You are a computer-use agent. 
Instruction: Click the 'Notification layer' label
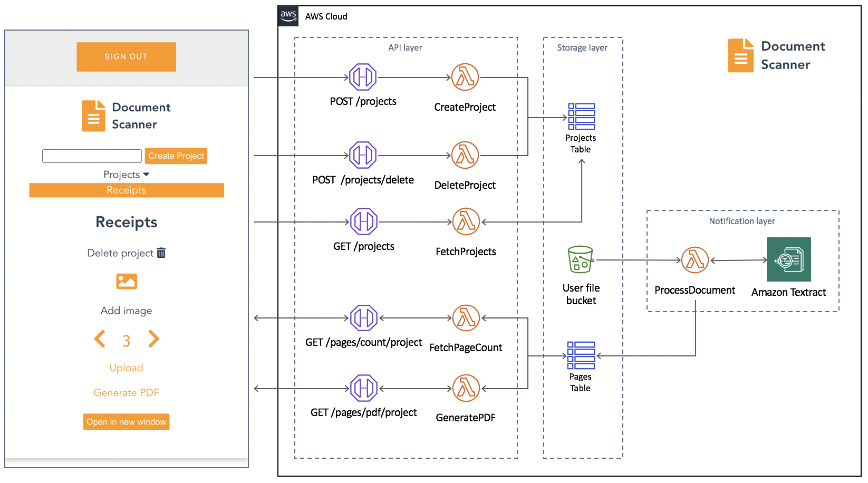pyautogui.click(x=742, y=221)
